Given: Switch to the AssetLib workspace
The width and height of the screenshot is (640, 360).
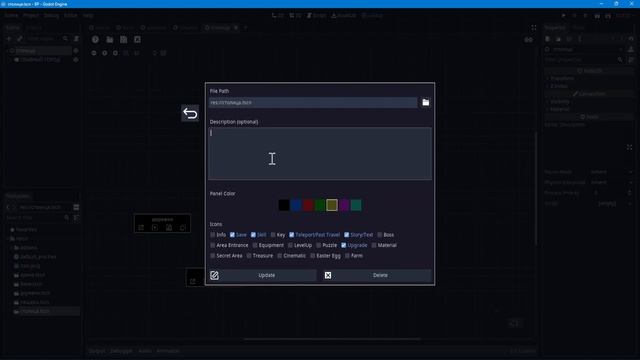Looking at the screenshot, I should 344,16.
